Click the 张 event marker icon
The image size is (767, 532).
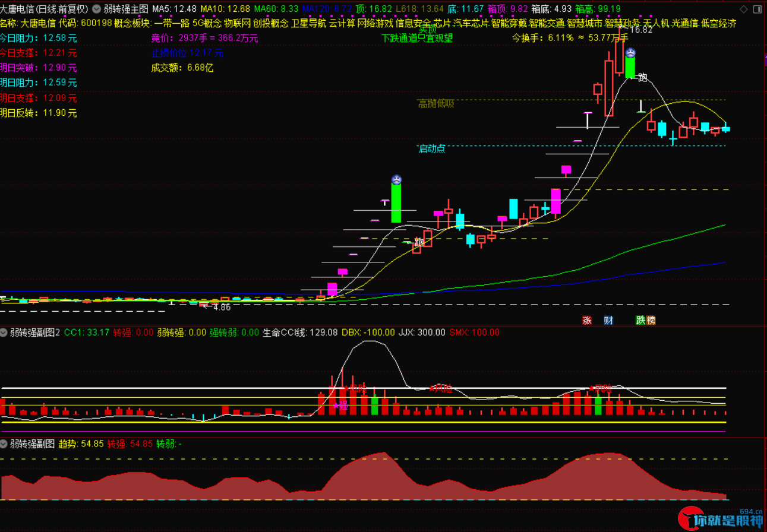point(586,321)
